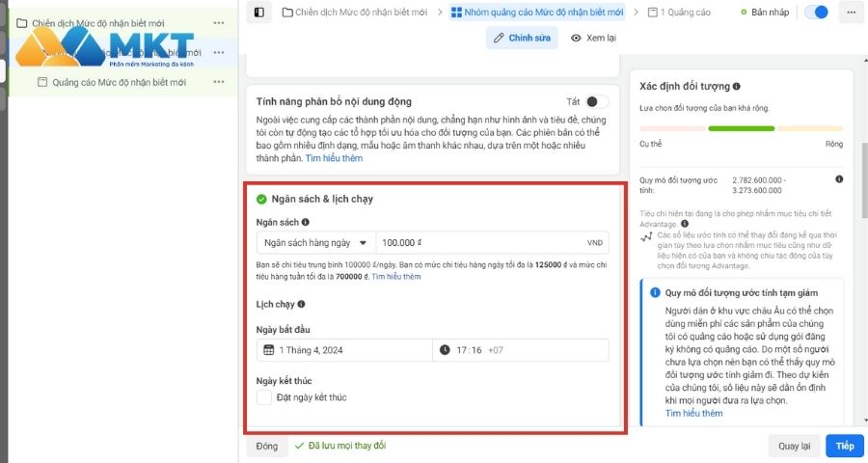Toggle the Bản nháp publish switch
The height and width of the screenshot is (463, 868).
point(816,13)
